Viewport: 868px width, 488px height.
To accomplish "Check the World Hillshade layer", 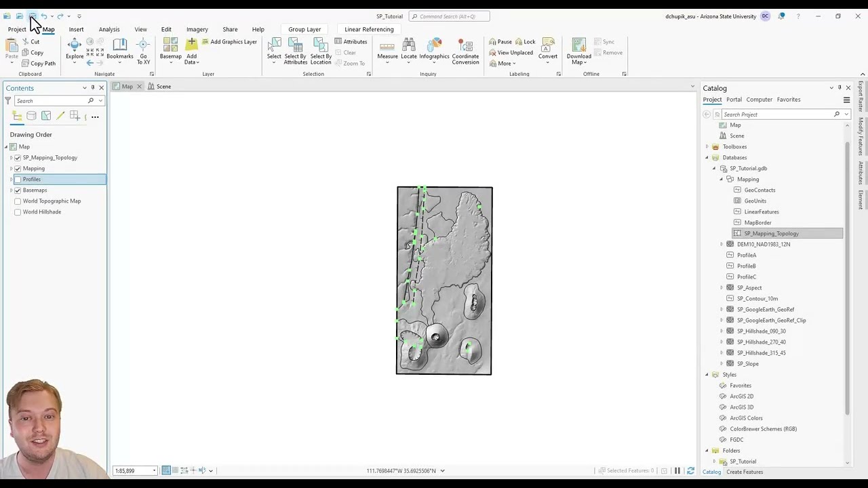I will coord(18,212).
